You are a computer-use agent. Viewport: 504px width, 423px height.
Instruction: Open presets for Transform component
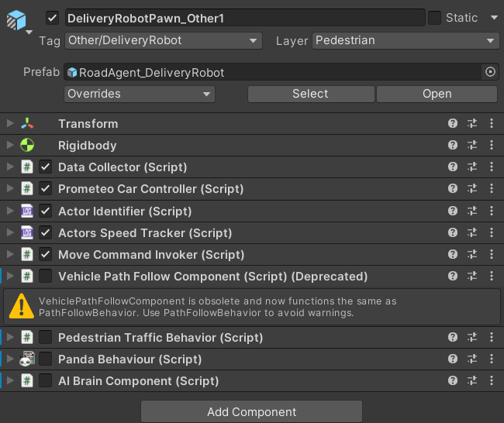pos(472,123)
